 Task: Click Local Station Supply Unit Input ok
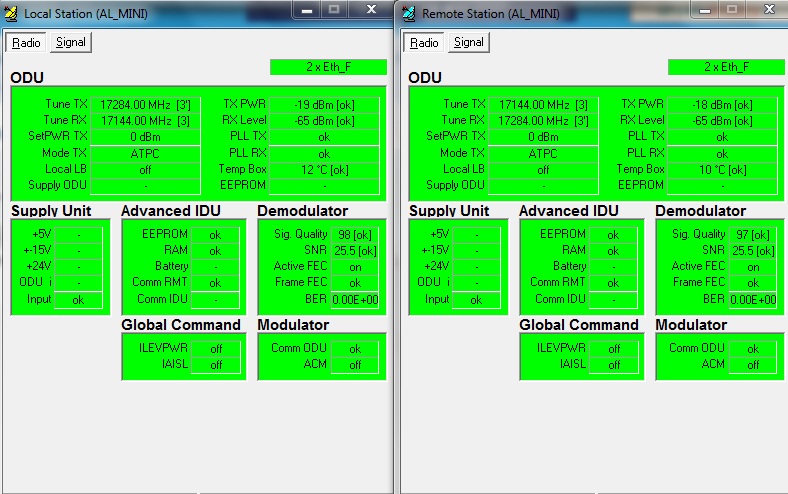point(78,300)
